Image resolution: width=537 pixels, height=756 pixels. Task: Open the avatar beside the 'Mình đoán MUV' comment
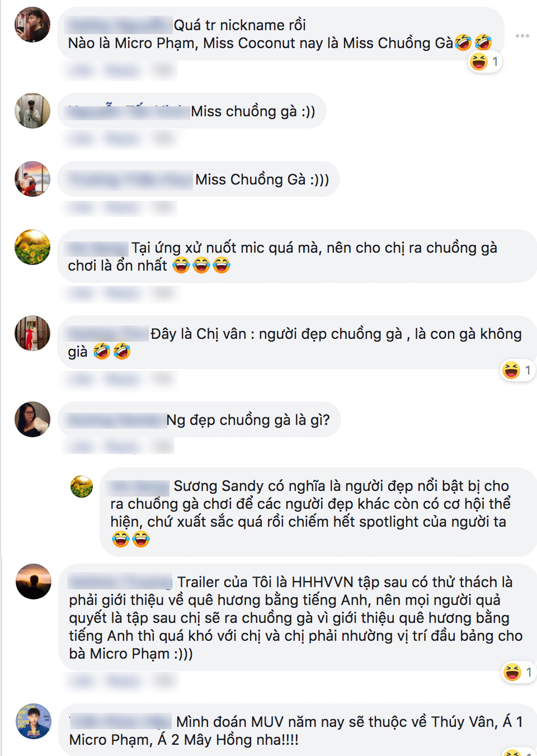tap(34, 721)
